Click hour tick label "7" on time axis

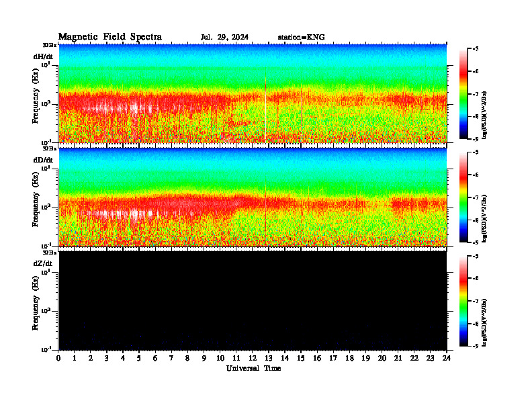(171, 358)
